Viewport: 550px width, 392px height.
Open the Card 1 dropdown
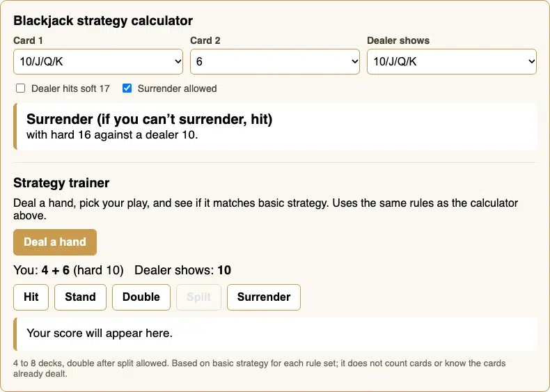(x=98, y=62)
